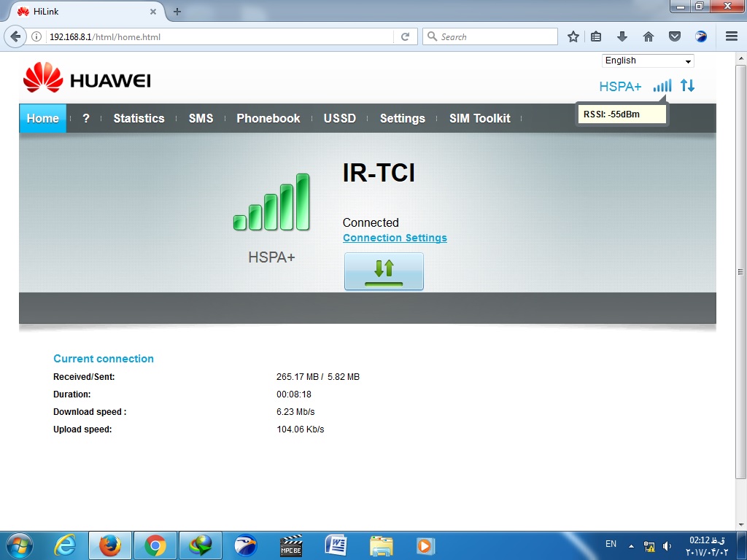
Task: Click the blue data transfer arrows icon
Action: tap(687, 86)
